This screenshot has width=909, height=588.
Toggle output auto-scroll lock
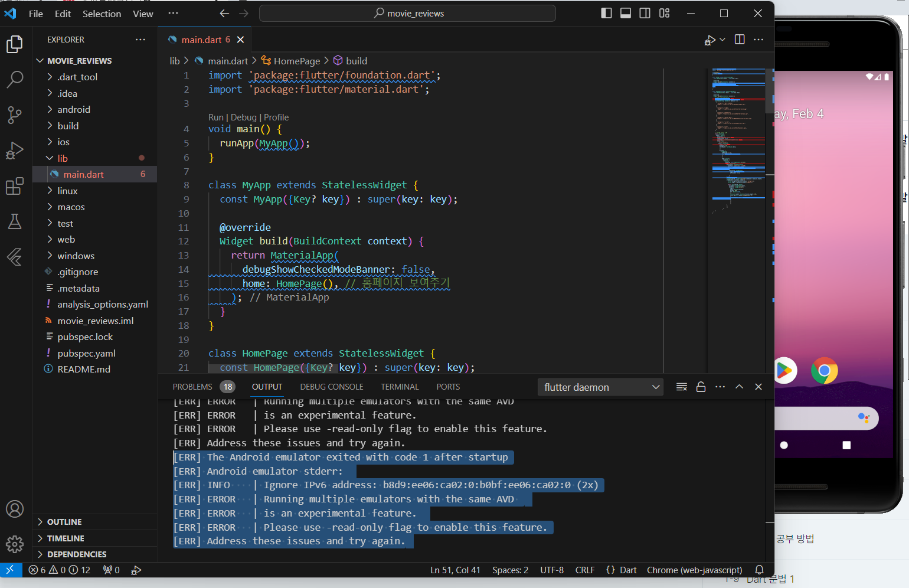point(701,387)
